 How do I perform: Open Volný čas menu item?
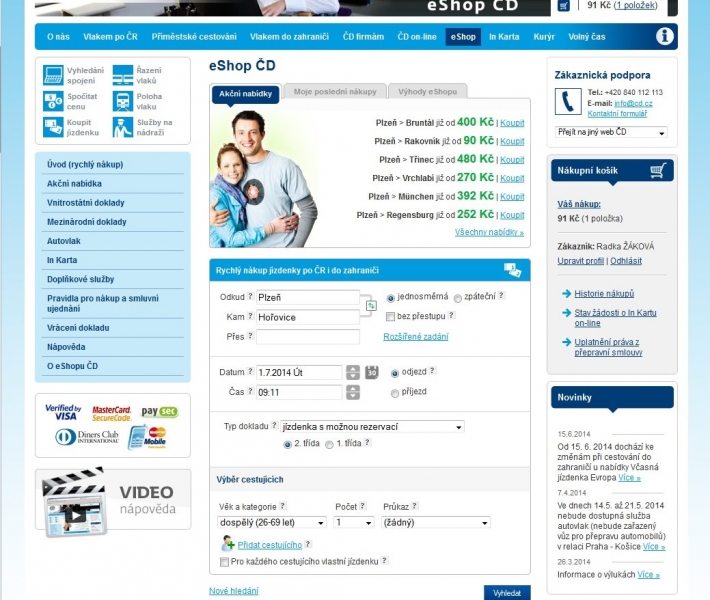[x=587, y=37]
